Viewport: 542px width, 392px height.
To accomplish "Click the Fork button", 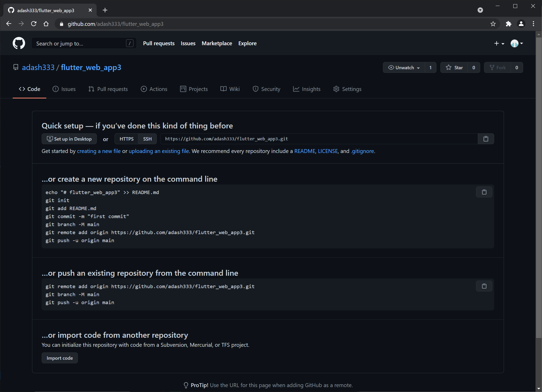I will pyautogui.click(x=497, y=67).
